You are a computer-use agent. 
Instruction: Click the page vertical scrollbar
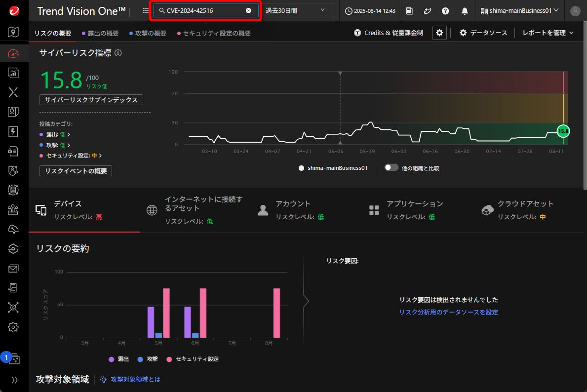tap(585, 105)
